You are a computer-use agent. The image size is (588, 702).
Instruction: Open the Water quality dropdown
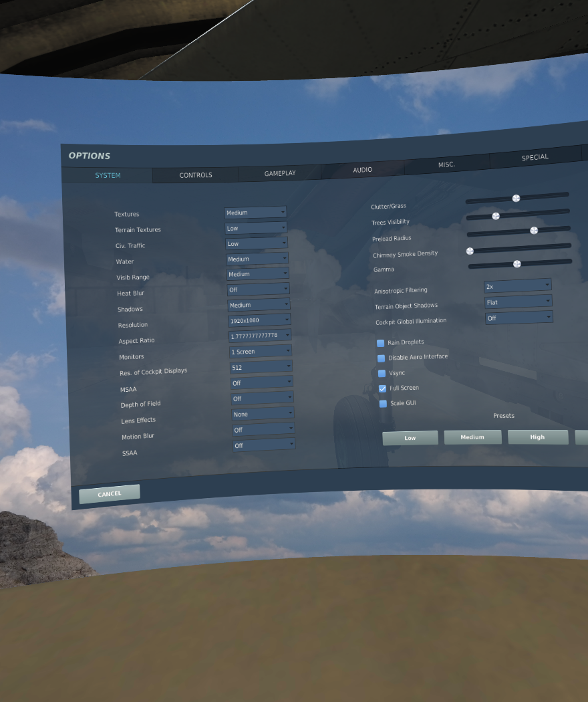click(x=257, y=259)
